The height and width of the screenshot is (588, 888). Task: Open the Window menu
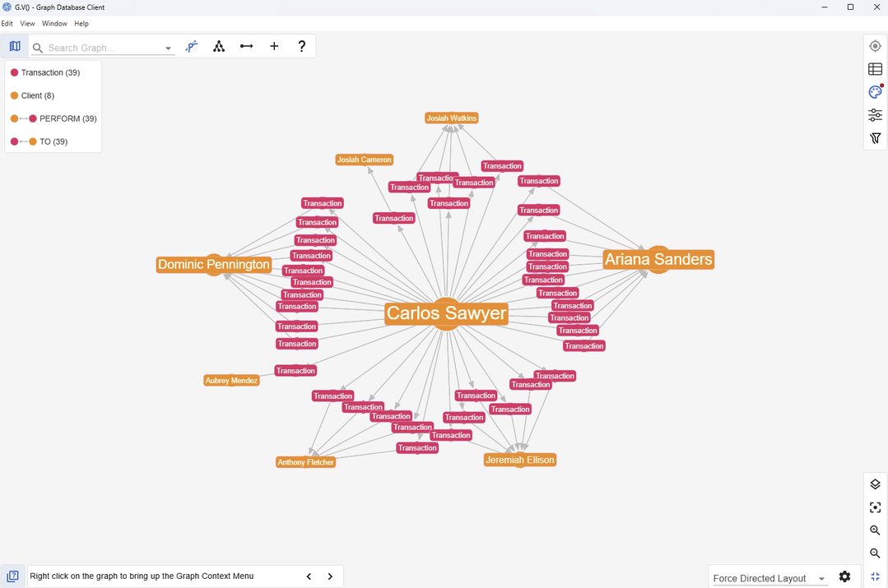[54, 24]
